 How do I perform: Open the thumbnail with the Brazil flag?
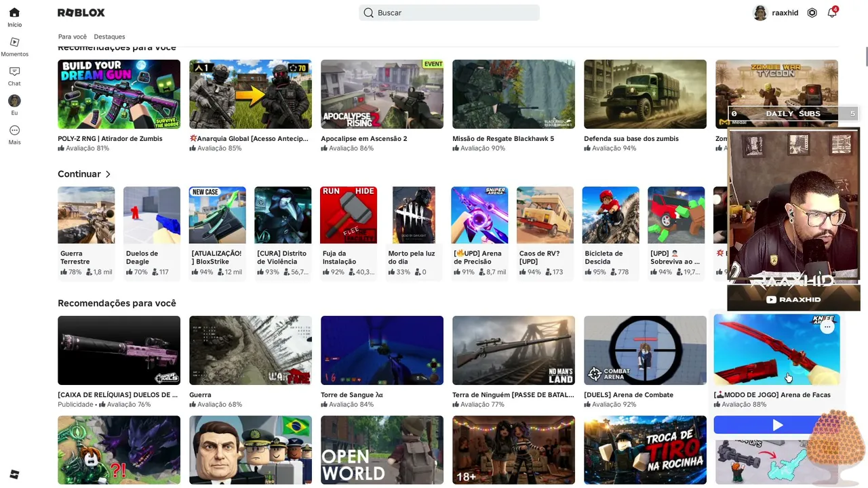pos(250,450)
